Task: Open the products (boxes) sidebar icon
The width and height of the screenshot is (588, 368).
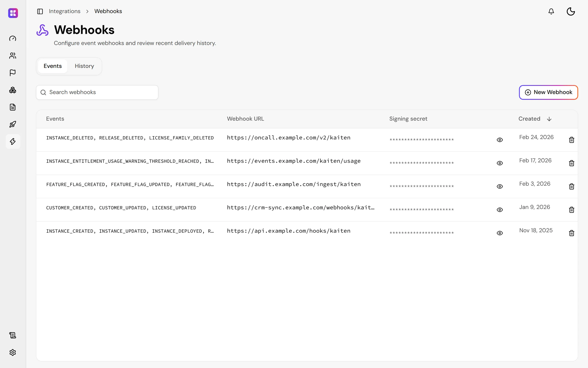Action: [x=13, y=90]
